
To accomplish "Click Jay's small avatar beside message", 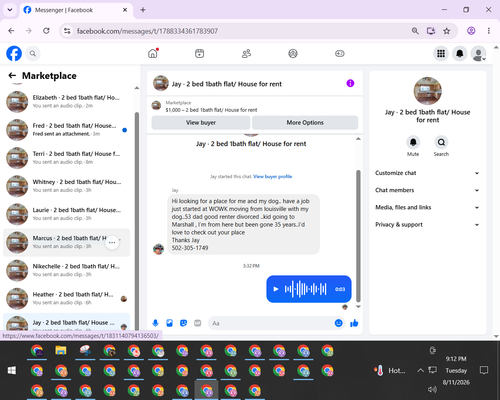I will (x=158, y=249).
